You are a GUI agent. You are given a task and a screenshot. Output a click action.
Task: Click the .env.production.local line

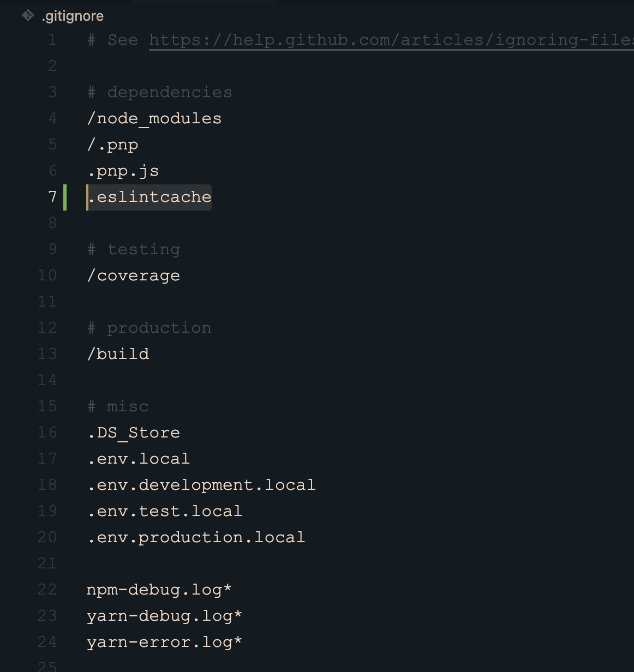point(196,537)
